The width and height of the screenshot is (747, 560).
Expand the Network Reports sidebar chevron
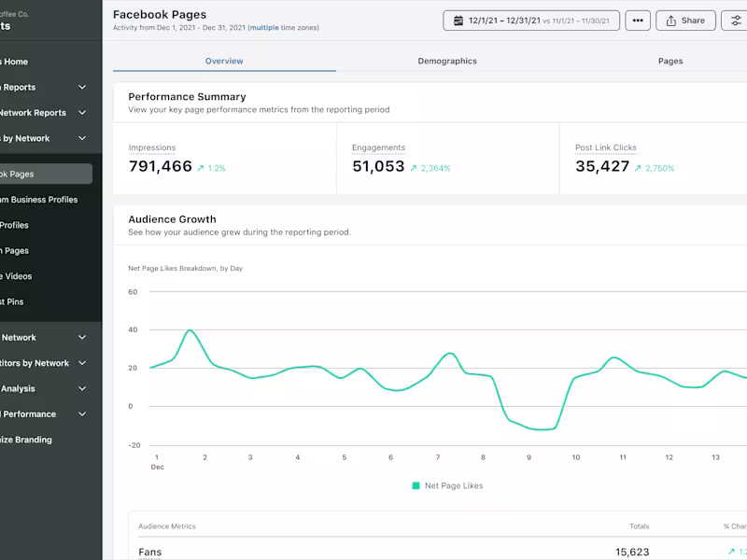82,113
